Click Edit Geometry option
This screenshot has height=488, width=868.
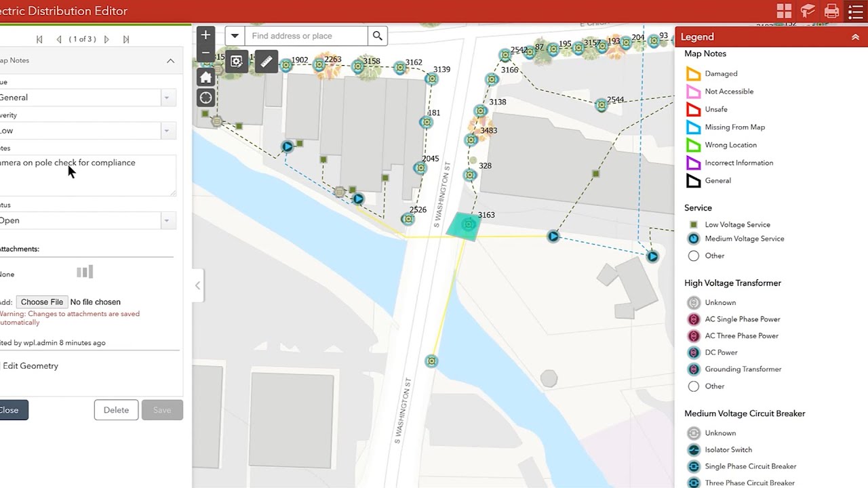pos(31,366)
